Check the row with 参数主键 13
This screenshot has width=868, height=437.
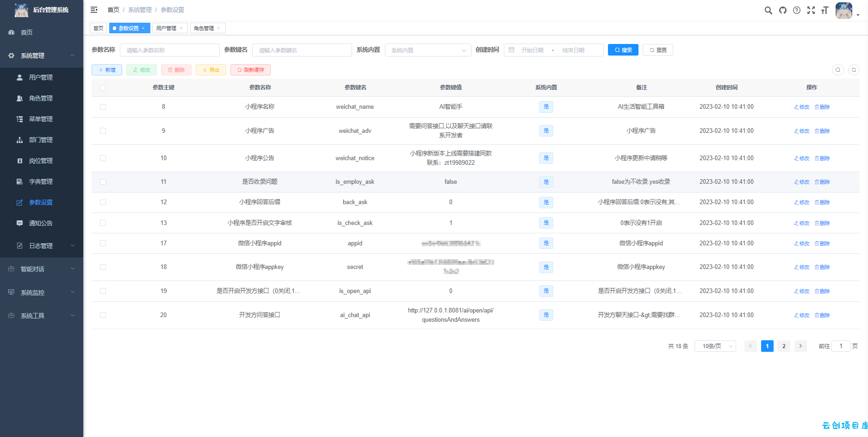(x=103, y=223)
